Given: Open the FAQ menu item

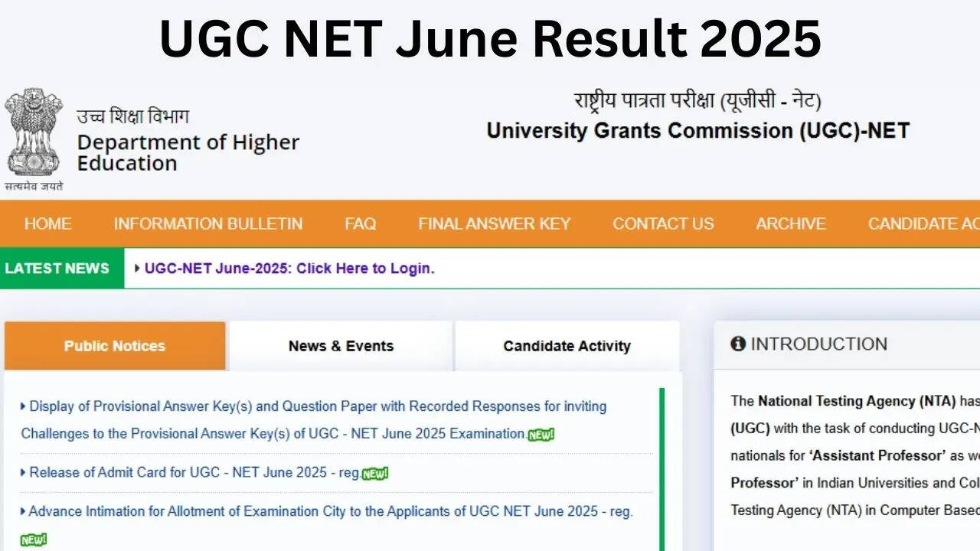Looking at the screenshot, I should point(359,223).
